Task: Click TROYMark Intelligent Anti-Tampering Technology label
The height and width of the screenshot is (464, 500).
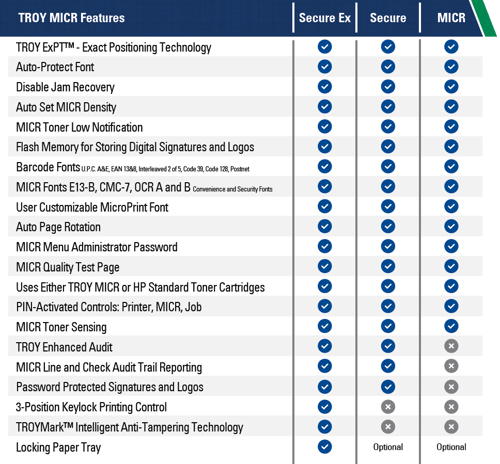Action: (x=130, y=427)
